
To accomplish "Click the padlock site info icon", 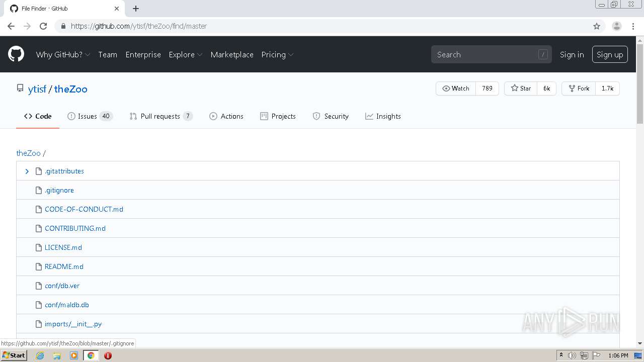I will [63, 26].
